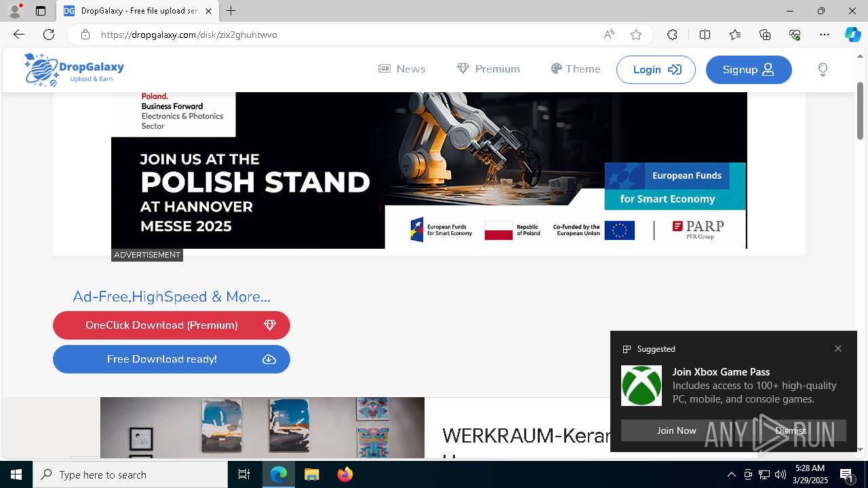Open File Explorer from taskbar

311,474
